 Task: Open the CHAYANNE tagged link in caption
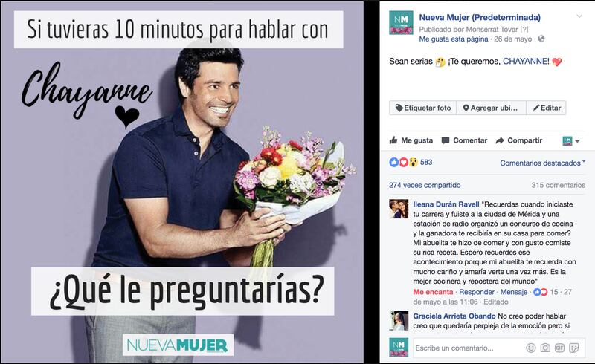click(525, 62)
